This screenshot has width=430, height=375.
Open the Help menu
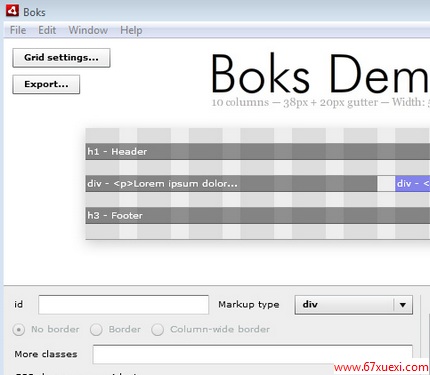tap(131, 30)
